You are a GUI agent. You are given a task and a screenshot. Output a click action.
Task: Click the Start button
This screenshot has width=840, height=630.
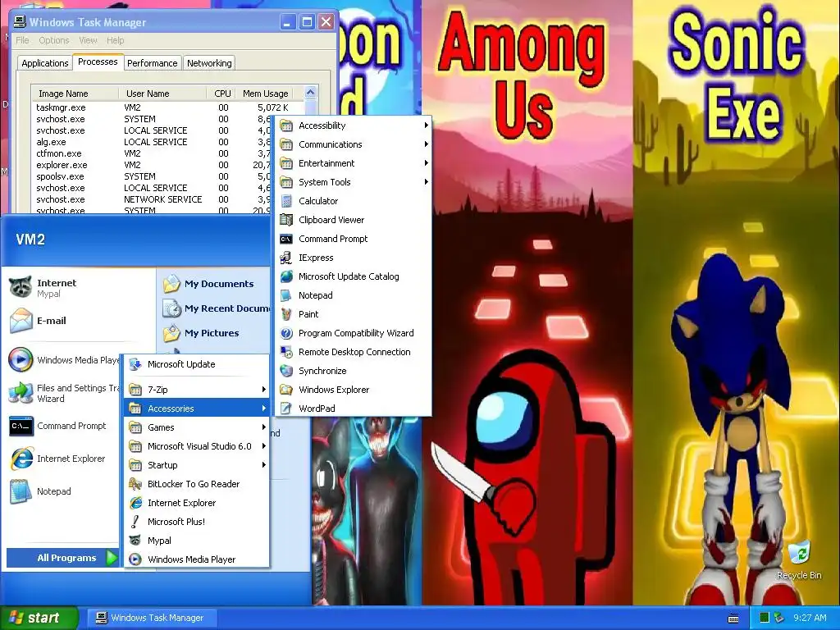point(39,618)
